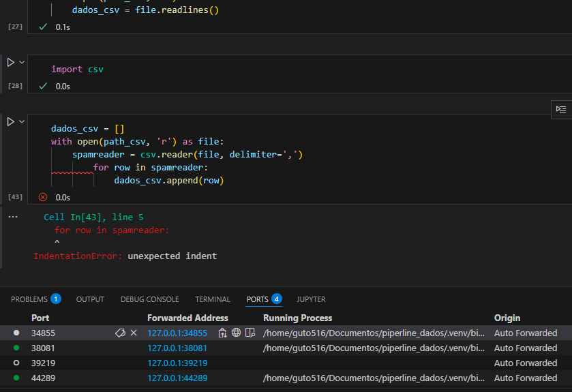The width and height of the screenshot is (572, 392).
Task: Open forwarded address 127.0.0.1:38081
Action: coord(177,348)
